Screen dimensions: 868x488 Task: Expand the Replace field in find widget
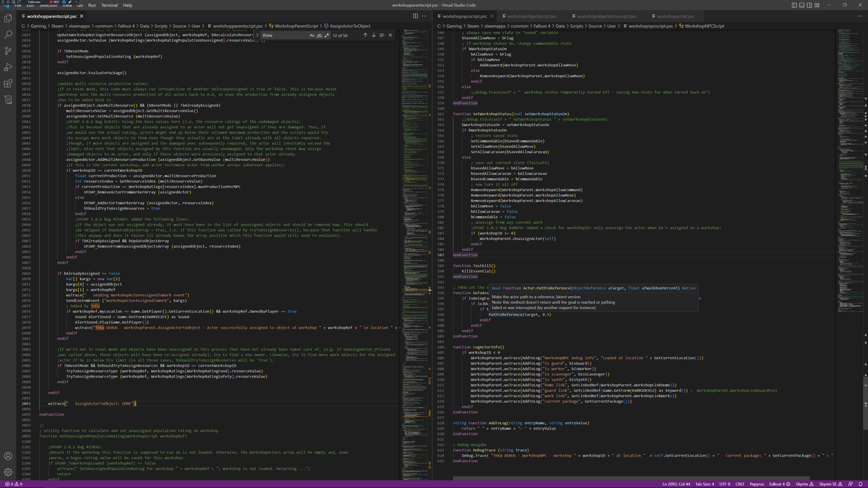coord(258,35)
